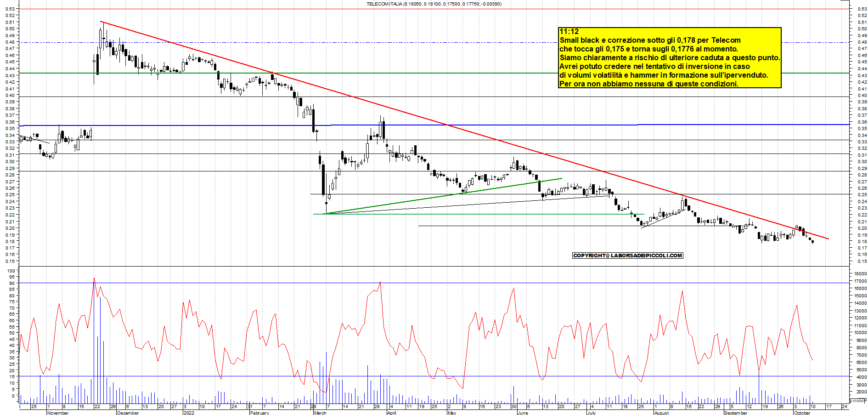Click the September label on the time axis
Screen dimensions: 868x415
736,413
